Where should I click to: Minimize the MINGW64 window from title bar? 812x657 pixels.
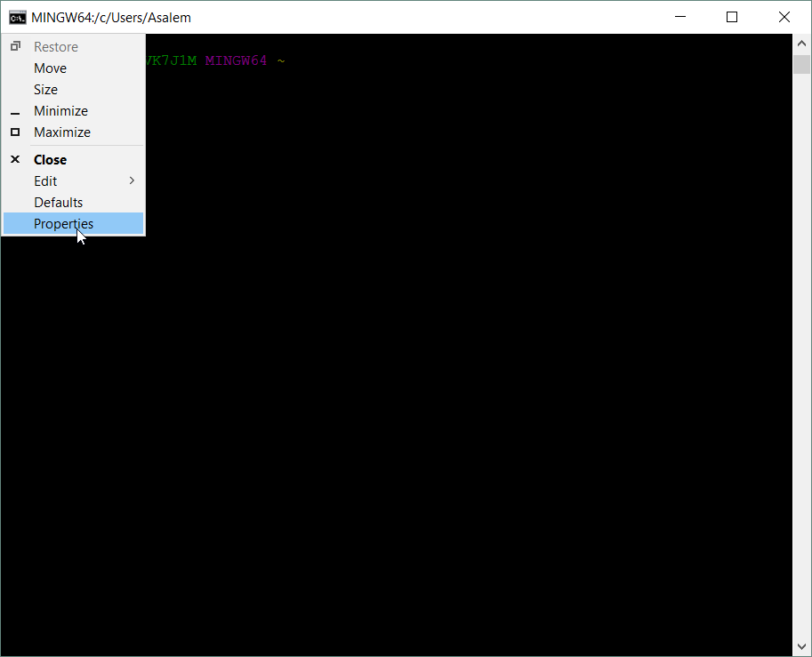tap(680, 17)
